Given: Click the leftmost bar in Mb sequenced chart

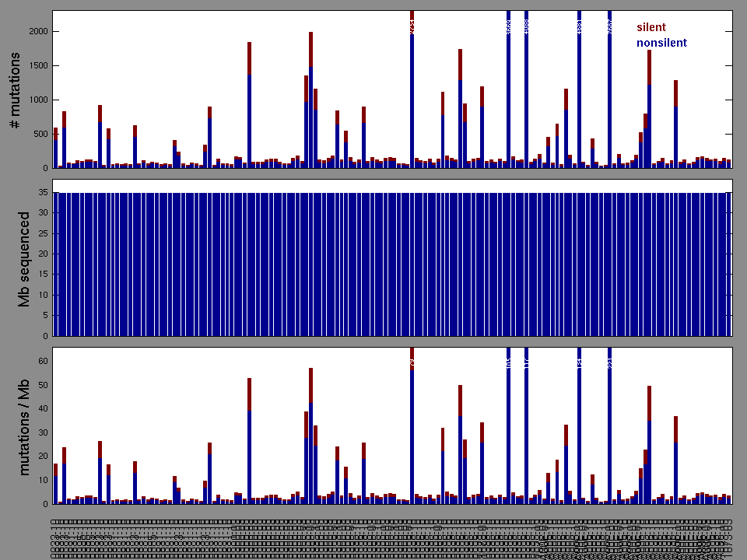Looking at the screenshot, I should pyautogui.click(x=55, y=264).
